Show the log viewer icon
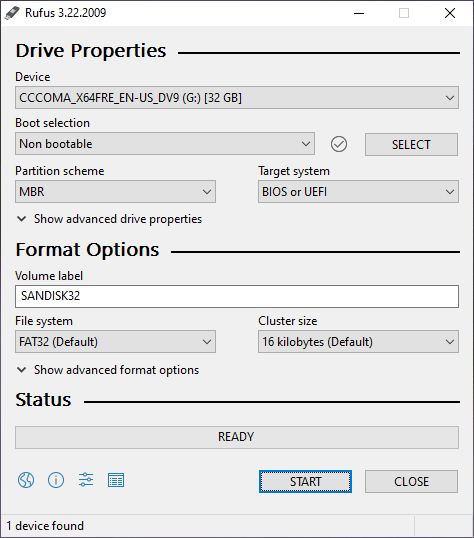This screenshot has height=538, width=474. (116, 480)
